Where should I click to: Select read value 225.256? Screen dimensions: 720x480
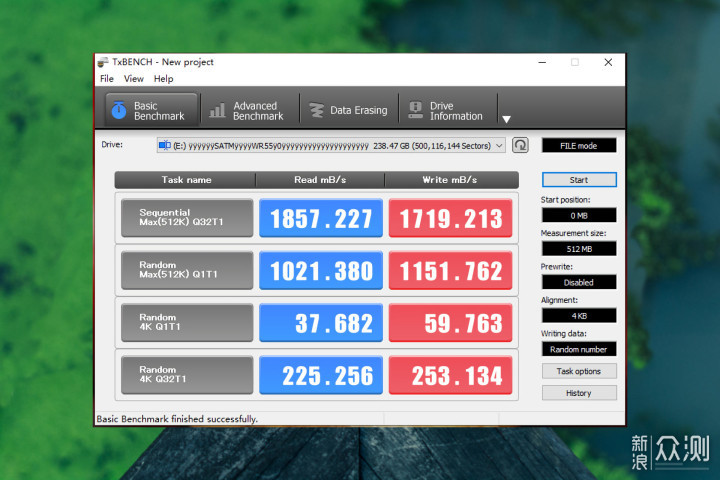(321, 375)
